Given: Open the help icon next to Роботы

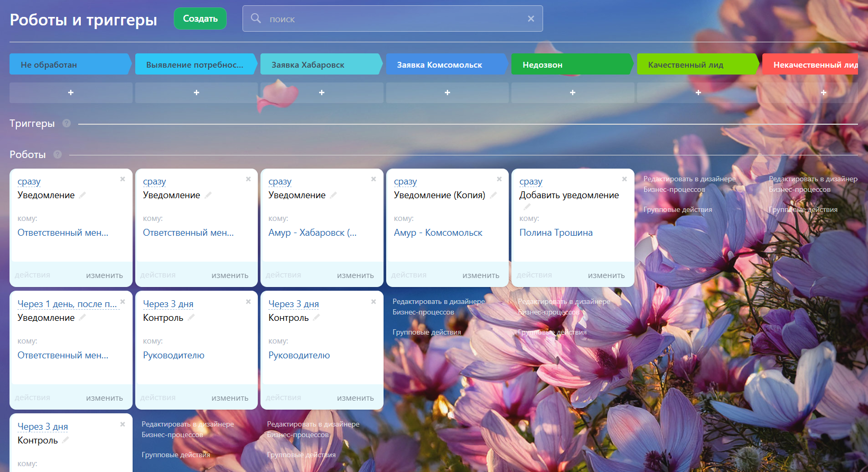Looking at the screenshot, I should (x=58, y=154).
